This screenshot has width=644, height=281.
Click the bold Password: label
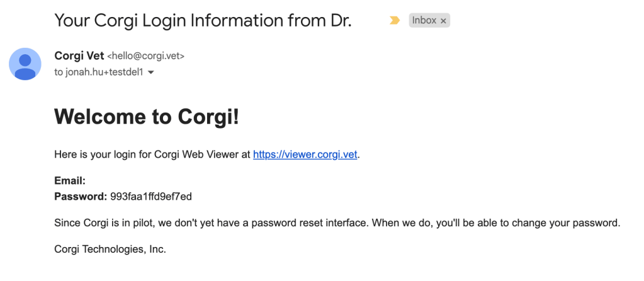point(81,197)
